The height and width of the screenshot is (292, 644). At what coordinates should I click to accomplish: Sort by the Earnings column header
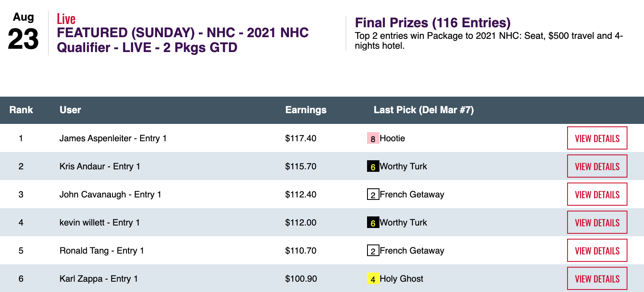coord(306,110)
